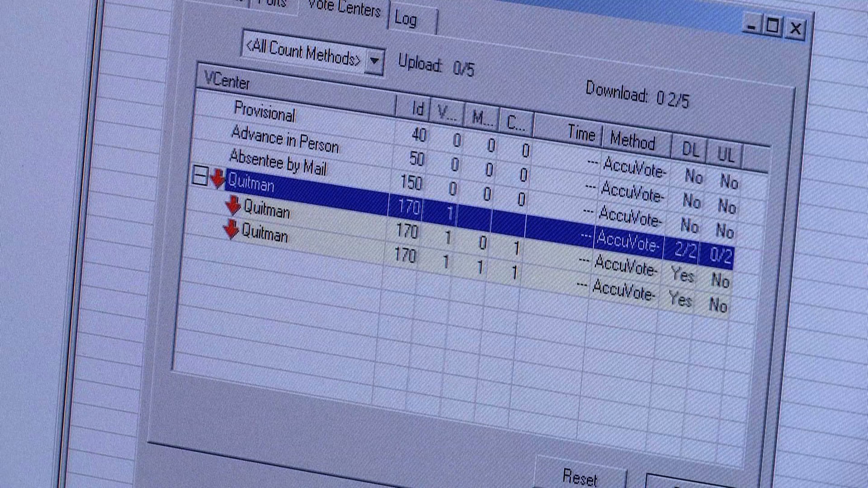
Task: Click the All Count Methods combo box
Action: (303, 52)
